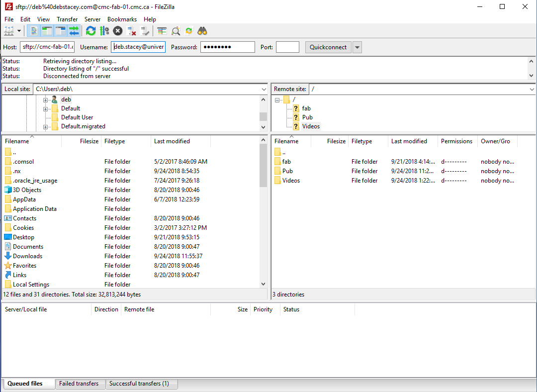Select the Downloads folder
Screen dimensions: 537x392
point(28,256)
